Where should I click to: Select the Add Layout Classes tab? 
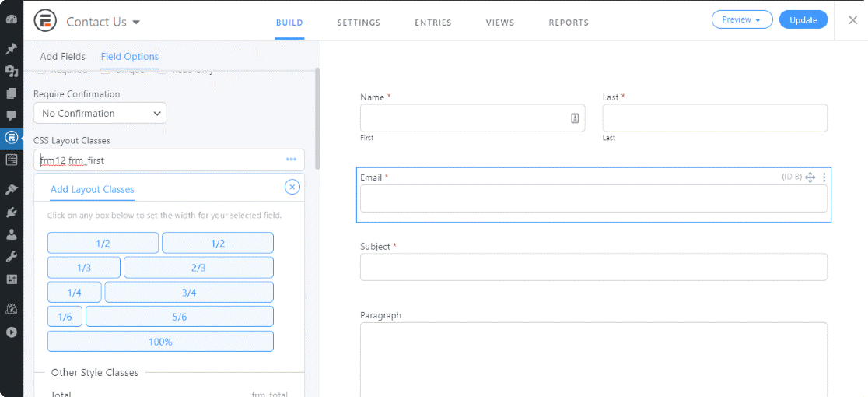92,189
